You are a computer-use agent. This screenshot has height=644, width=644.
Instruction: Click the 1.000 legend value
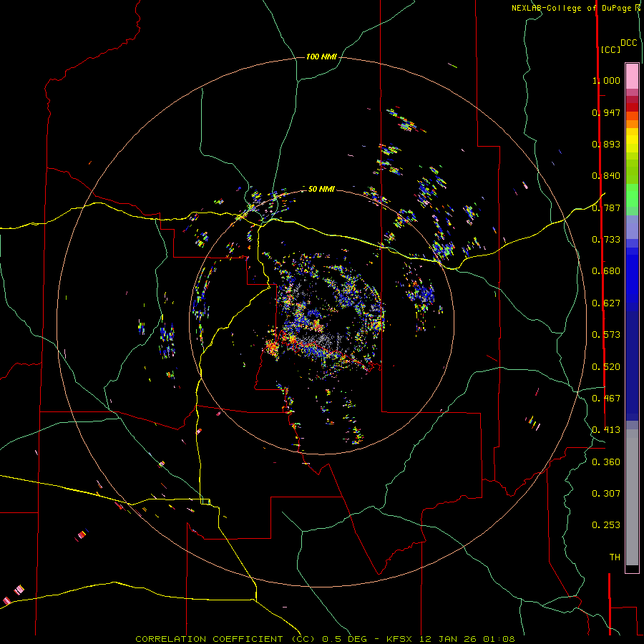point(606,80)
